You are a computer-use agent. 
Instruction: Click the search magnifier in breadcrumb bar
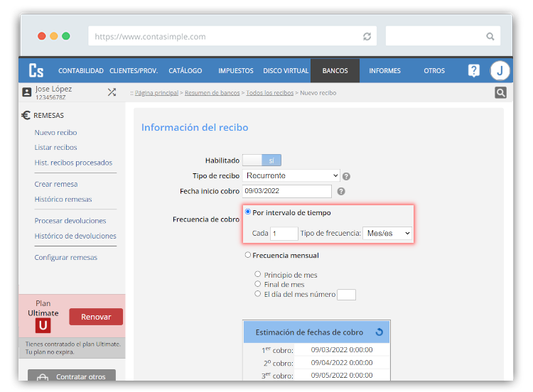500,92
